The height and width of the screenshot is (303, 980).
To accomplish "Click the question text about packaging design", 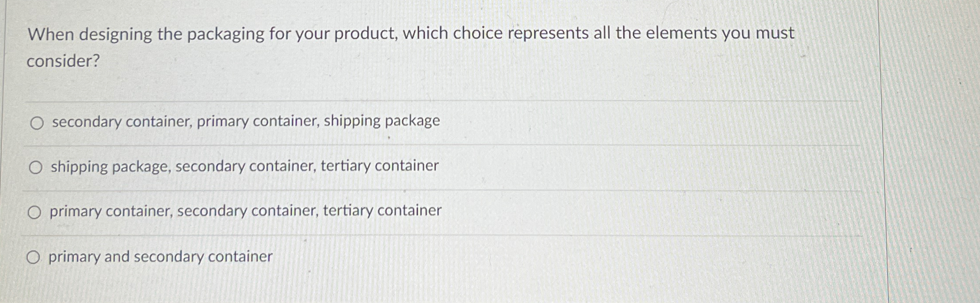I will pyautogui.click(x=410, y=33).
